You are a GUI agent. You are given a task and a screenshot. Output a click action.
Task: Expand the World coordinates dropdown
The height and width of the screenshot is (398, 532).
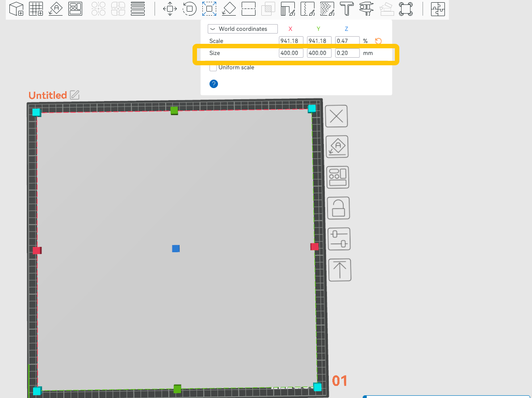pos(243,29)
